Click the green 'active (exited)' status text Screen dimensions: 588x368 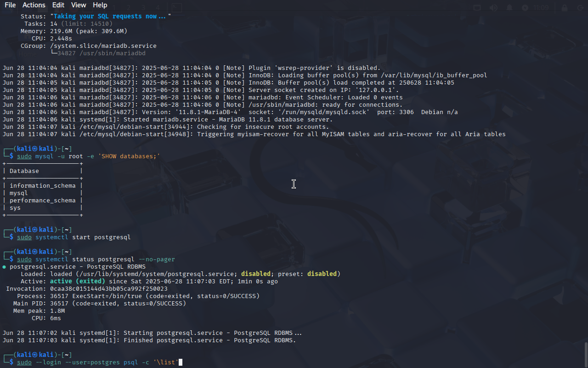coord(78,282)
